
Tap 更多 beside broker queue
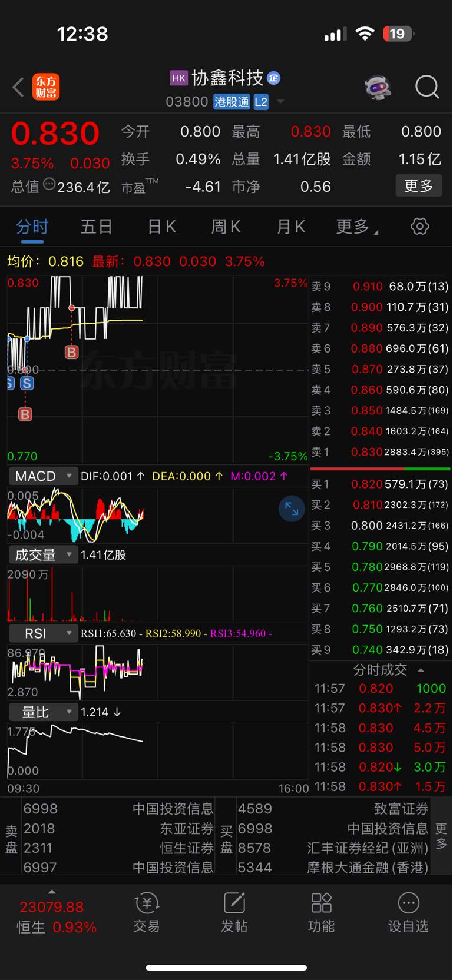(441, 836)
